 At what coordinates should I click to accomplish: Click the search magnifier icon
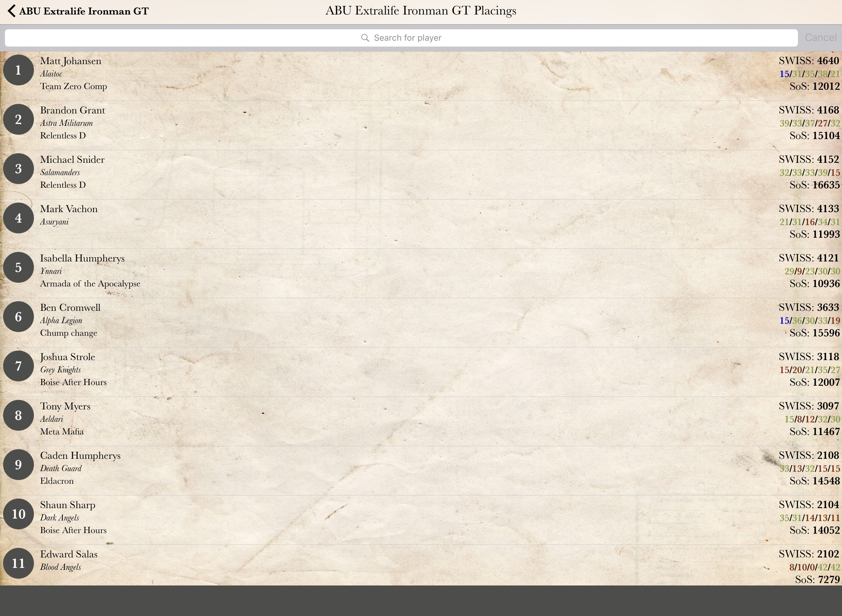pyautogui.click(x=365, y=38)
